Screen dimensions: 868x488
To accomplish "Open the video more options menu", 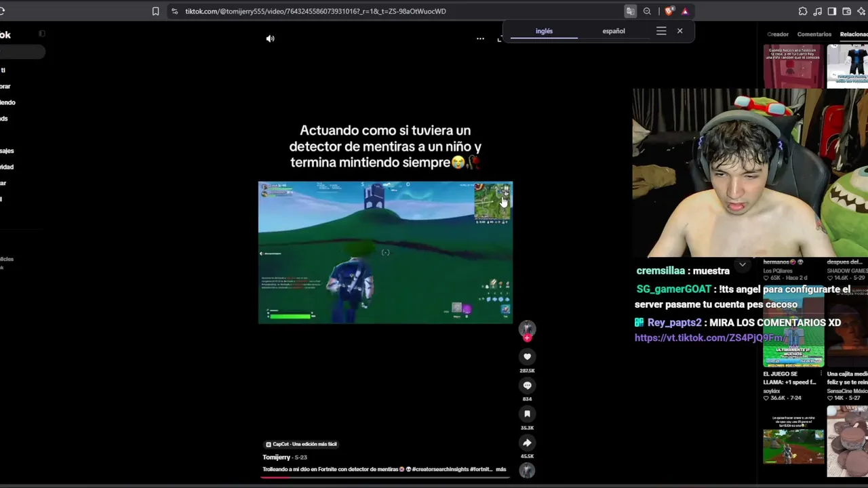I will pos(480,39).
